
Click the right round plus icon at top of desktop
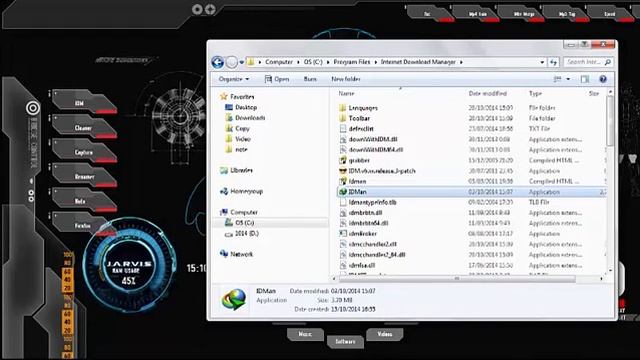pos(210,9)
